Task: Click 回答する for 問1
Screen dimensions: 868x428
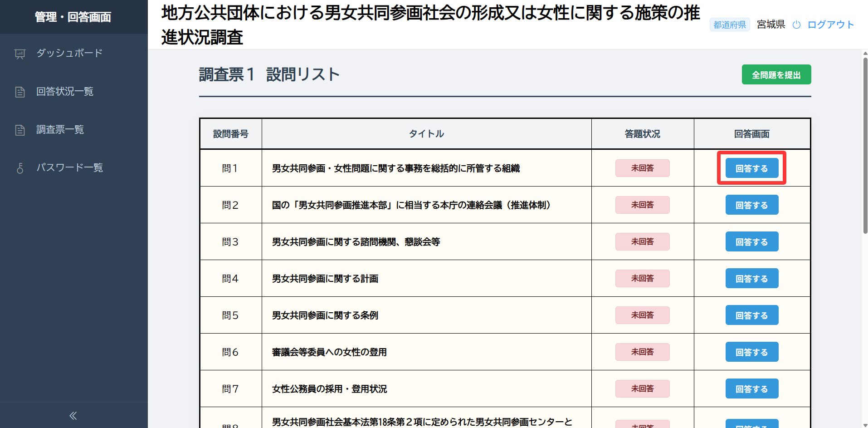Action: [x=752, y=168]
